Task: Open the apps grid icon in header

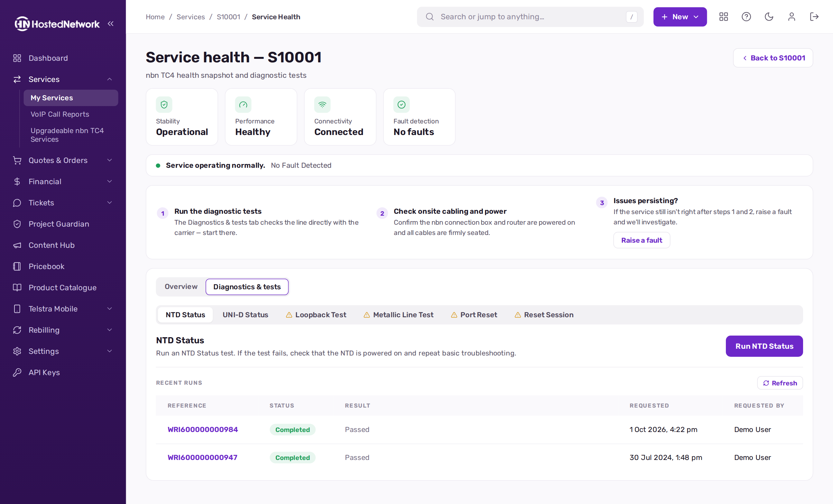Action: pyautogui.click(x=724, y=17)
